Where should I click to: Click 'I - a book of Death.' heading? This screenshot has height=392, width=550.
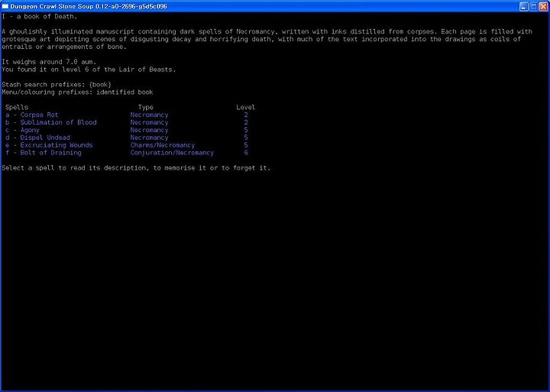click(x=39, y=17)
